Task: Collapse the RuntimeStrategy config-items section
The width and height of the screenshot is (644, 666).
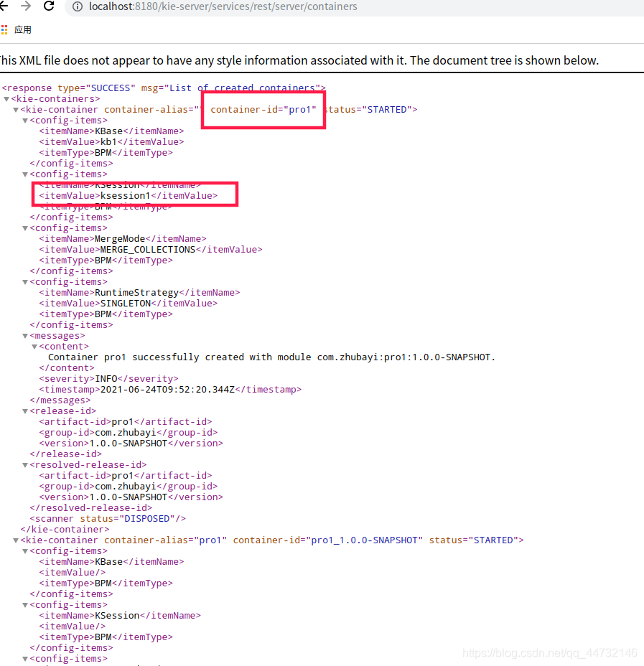Action: [24, 281]
